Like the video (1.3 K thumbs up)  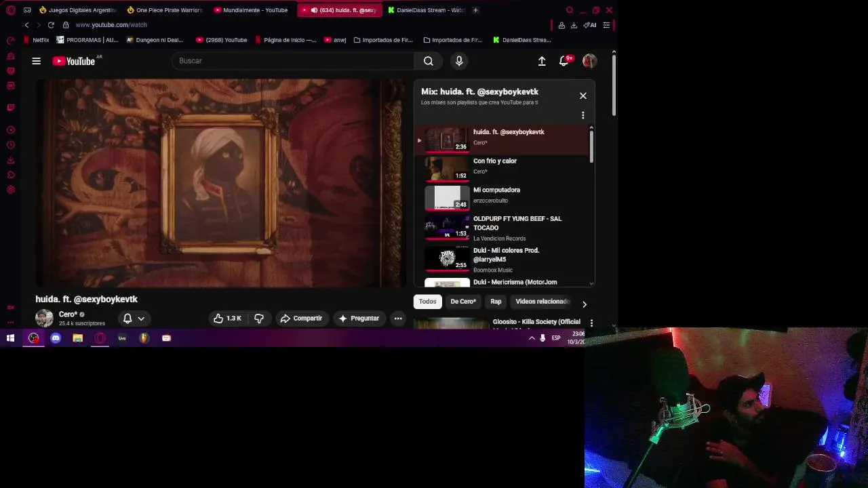click(227, 319)
